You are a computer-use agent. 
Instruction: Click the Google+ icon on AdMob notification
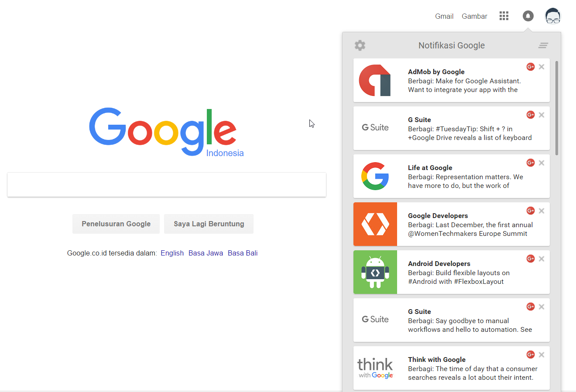531,67
